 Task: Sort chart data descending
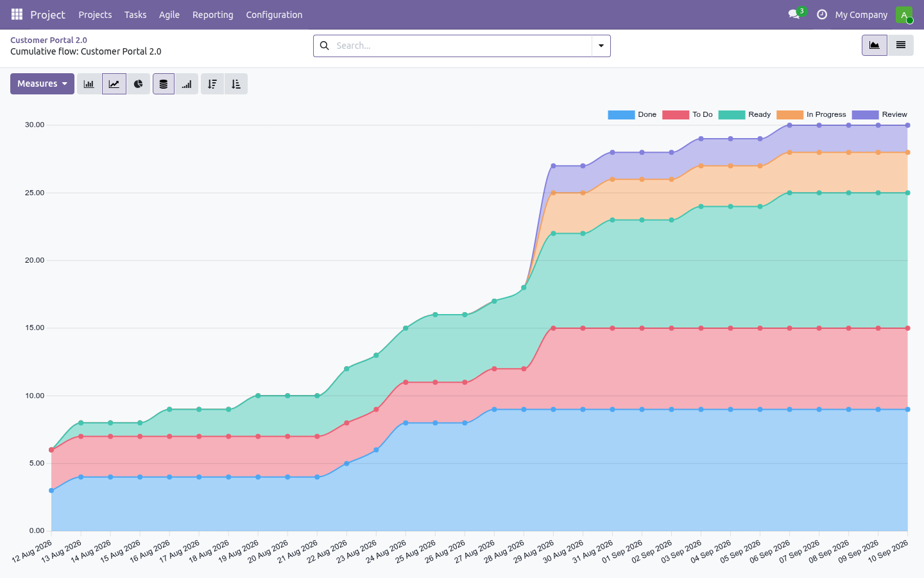[212, 84]
